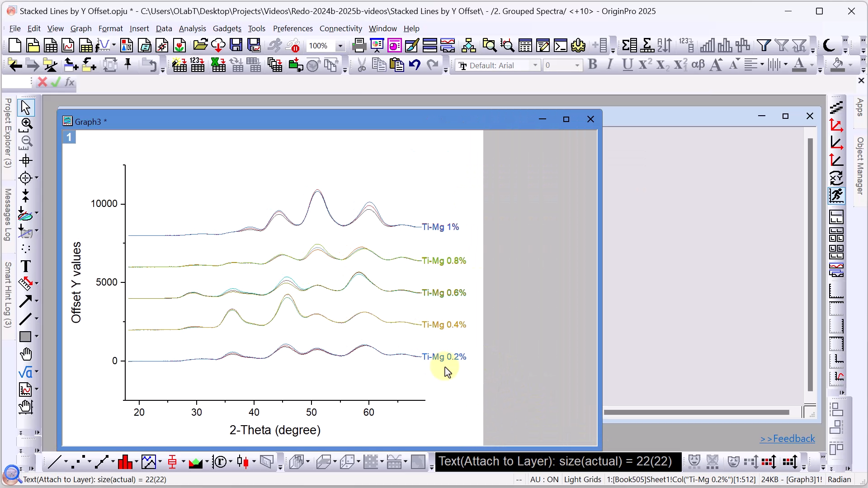The width and height of the screenshot is (868, 488).
Task: Open the font size dropdown
Action: [x=577, y=66]
